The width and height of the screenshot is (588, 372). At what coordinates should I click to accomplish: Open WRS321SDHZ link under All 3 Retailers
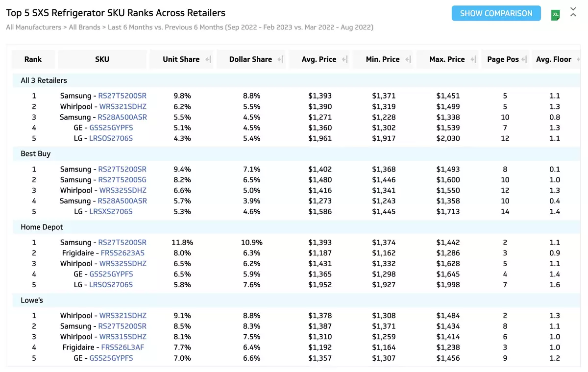point(123,106)
